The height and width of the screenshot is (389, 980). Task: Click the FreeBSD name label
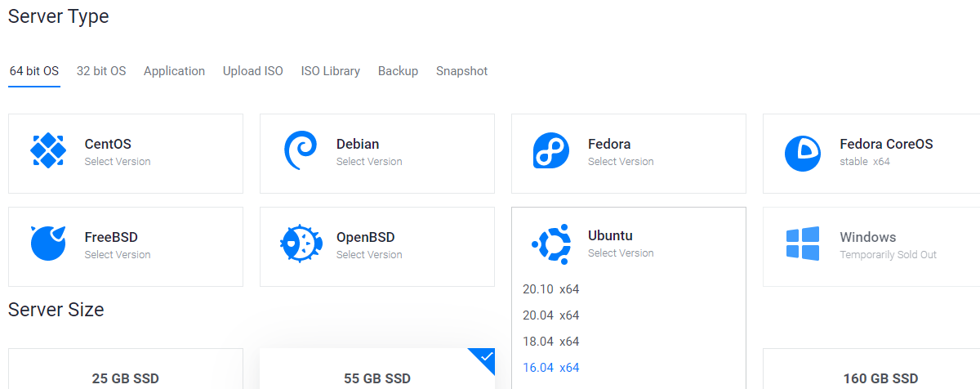tap(111, 237)
